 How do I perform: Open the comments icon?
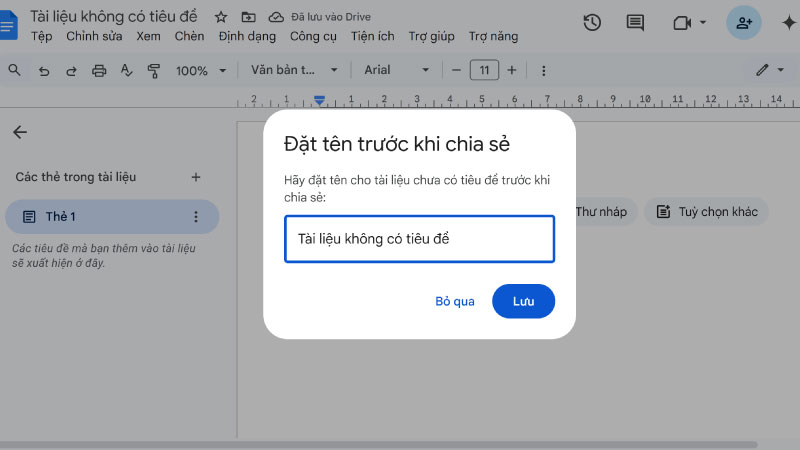tap(634, 22)
